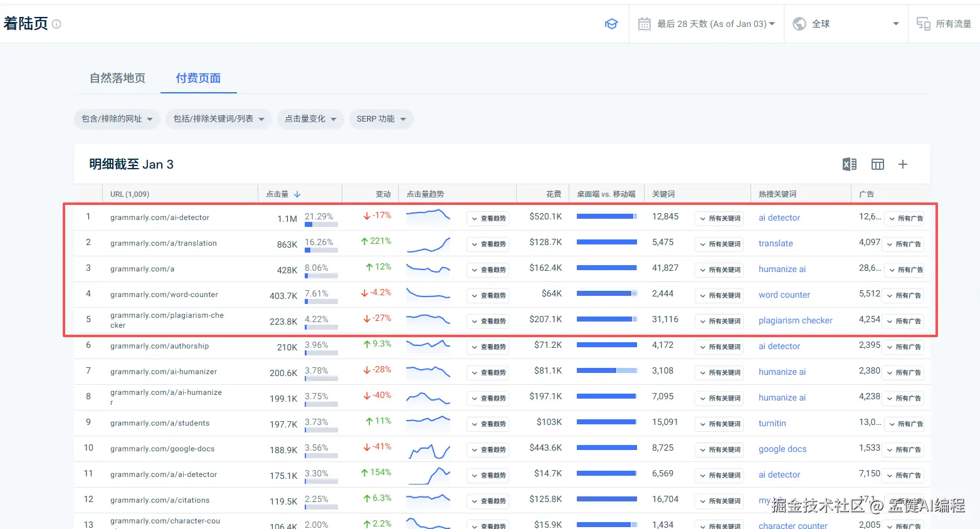The image size is (980, 529).
Task: Click the 关键词 column header
Action: [663, 194]
